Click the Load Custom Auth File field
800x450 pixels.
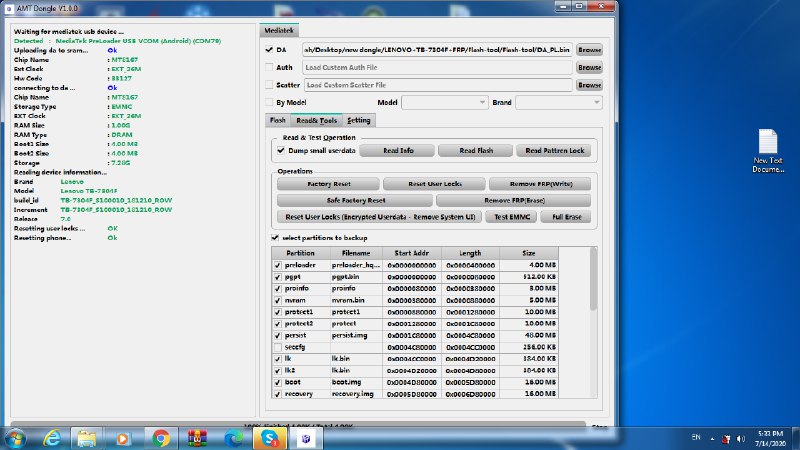[437, 67]
